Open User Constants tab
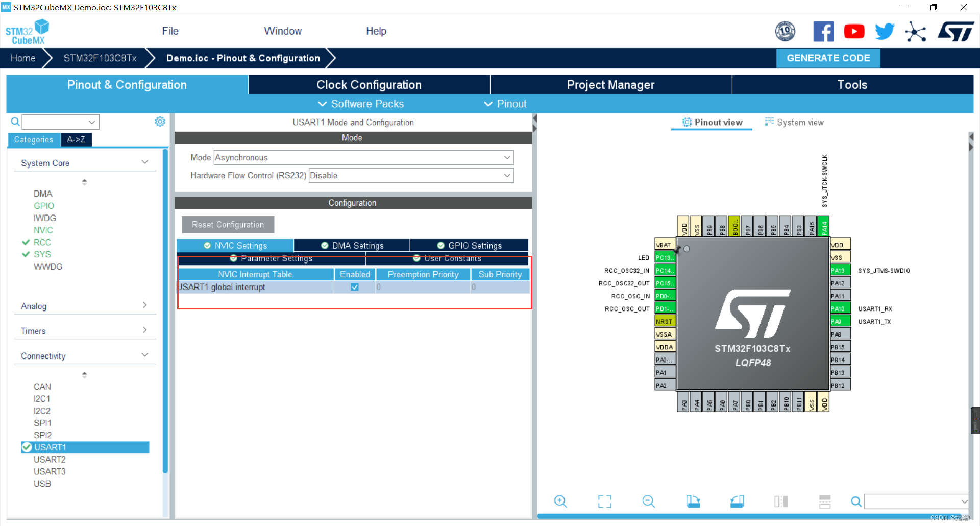Screen dimensions: 980x526 point(447,259)
